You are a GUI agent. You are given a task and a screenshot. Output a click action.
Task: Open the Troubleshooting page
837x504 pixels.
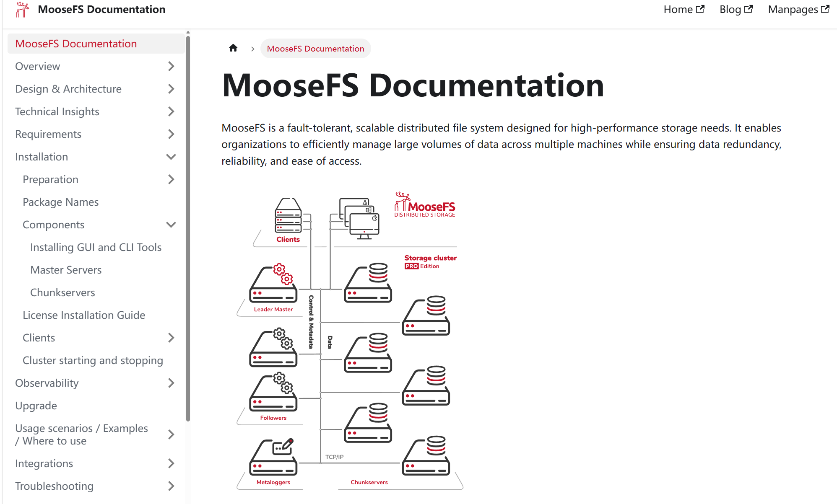pyautogui.click(x=54, y=486)
